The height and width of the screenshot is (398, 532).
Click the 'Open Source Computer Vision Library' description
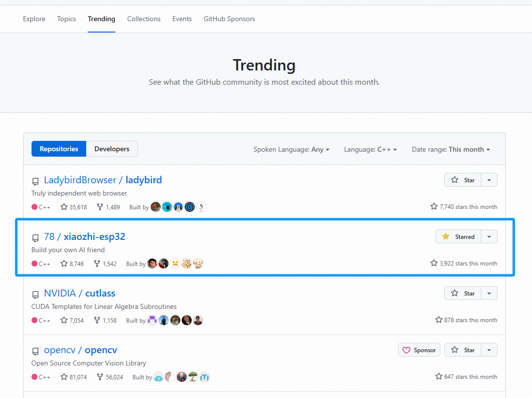[x=89, y=363]
